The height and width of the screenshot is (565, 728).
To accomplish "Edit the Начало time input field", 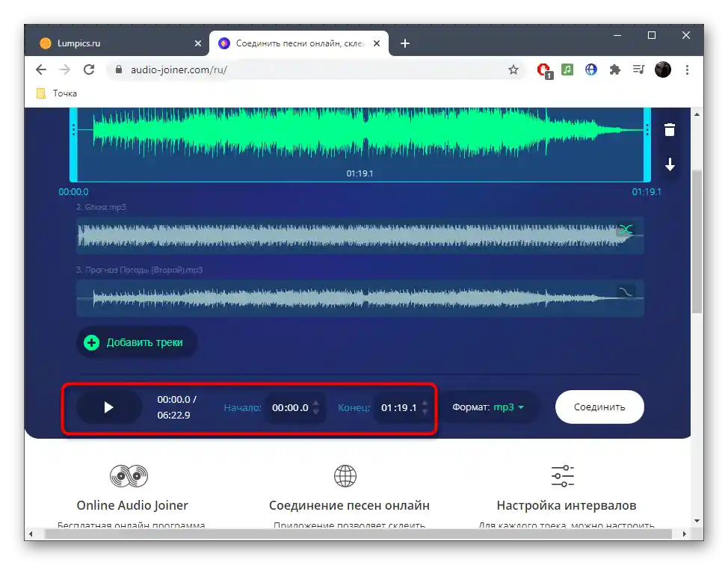I will (290, 407).
